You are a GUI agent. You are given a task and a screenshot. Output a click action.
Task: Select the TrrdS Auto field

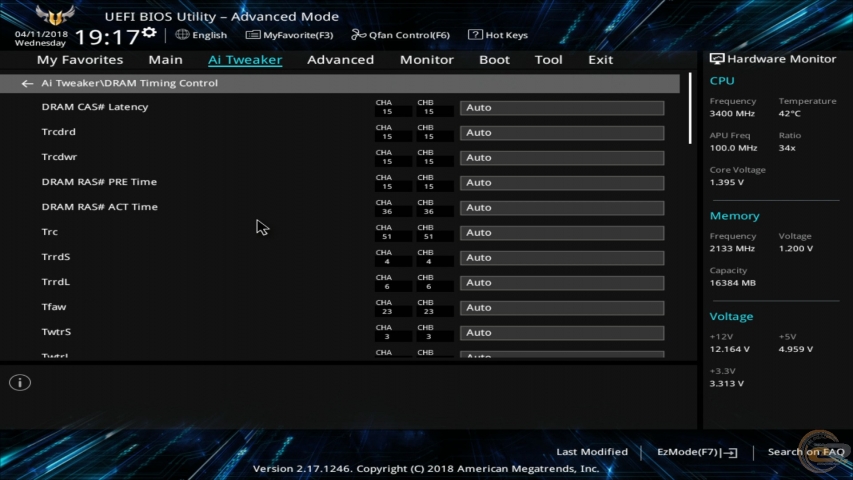point(562,258)
